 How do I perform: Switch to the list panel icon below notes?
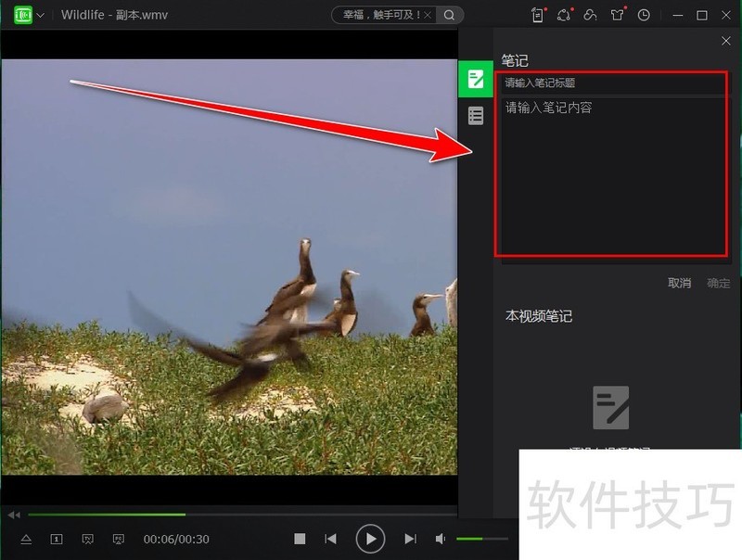(476, 116)
